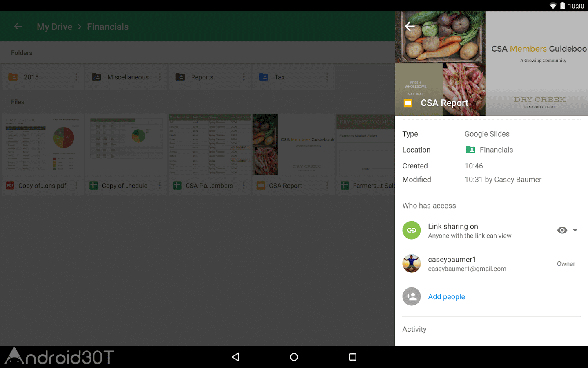Open Farmers Market Sales thumbnail

click(365, 145)
